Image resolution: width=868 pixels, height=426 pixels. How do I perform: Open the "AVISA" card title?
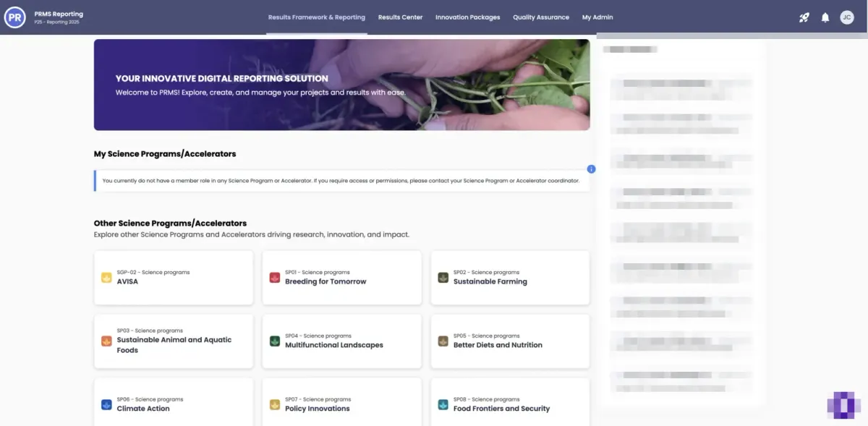point(127,281)
